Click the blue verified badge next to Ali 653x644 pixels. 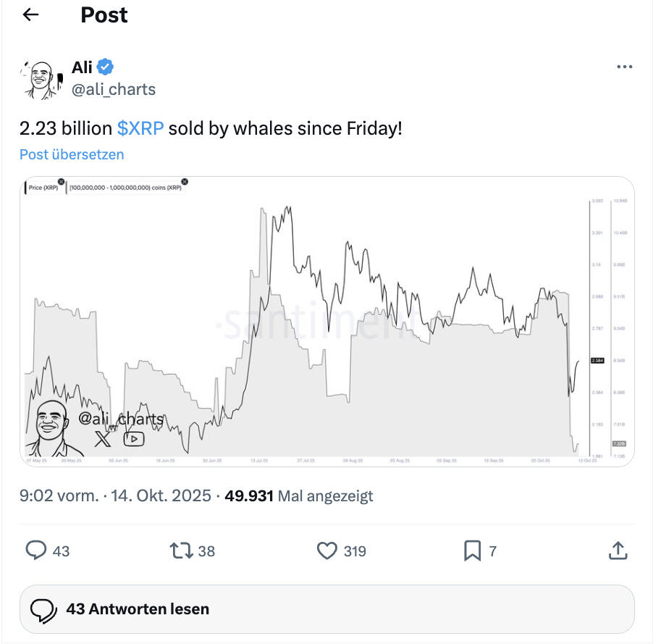pyautogui.click(x=106, y=67)
